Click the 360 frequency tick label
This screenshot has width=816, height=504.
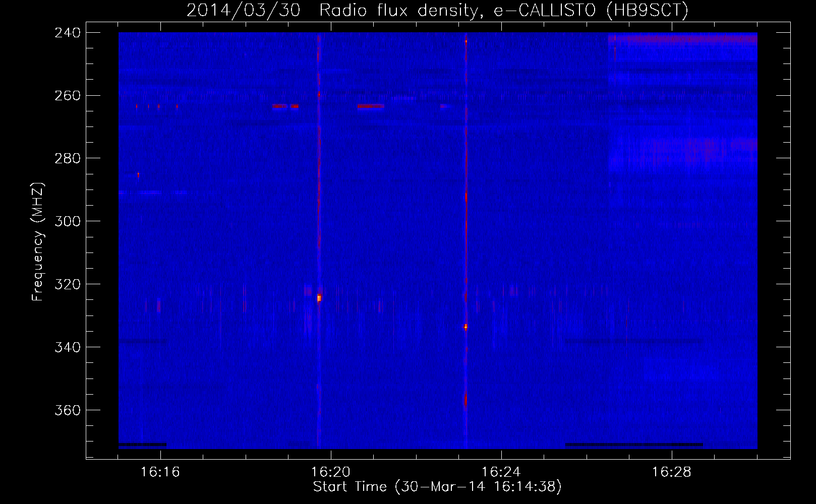coord(68,411)
